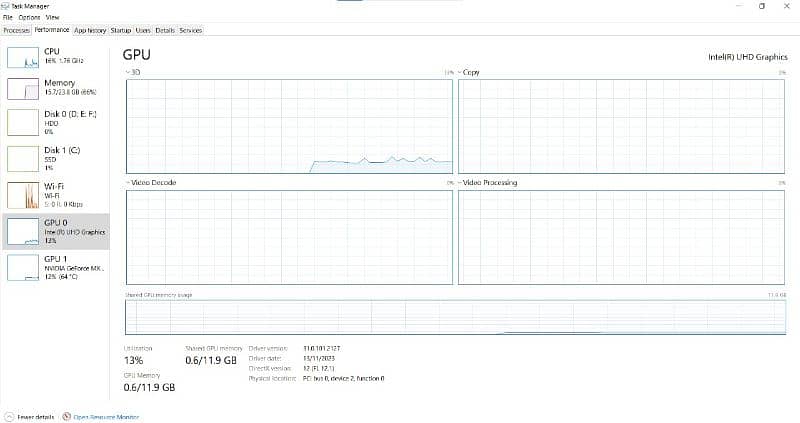This screenshot has width=800, height=423.
Task: Expand the Video Processing engine dropdown
Action: click(459, 184)
